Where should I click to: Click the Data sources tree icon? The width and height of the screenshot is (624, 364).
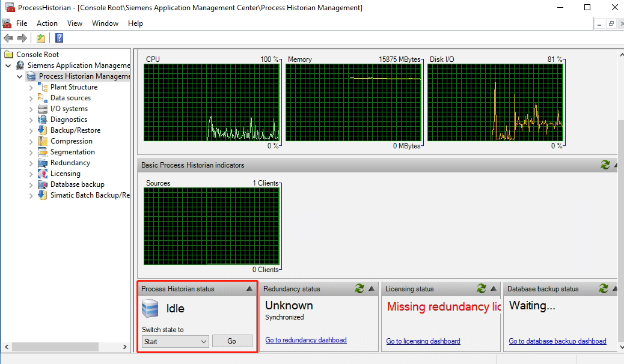point(43,97)
